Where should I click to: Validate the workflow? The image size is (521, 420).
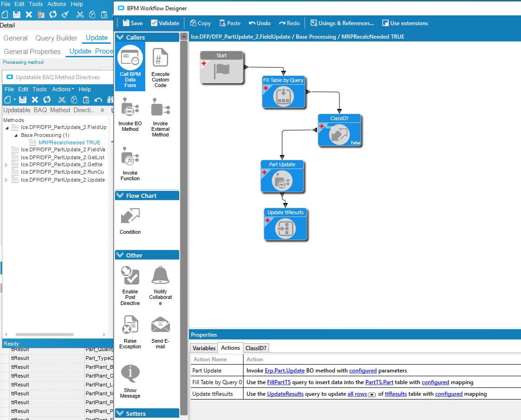[x=165, y=23]
